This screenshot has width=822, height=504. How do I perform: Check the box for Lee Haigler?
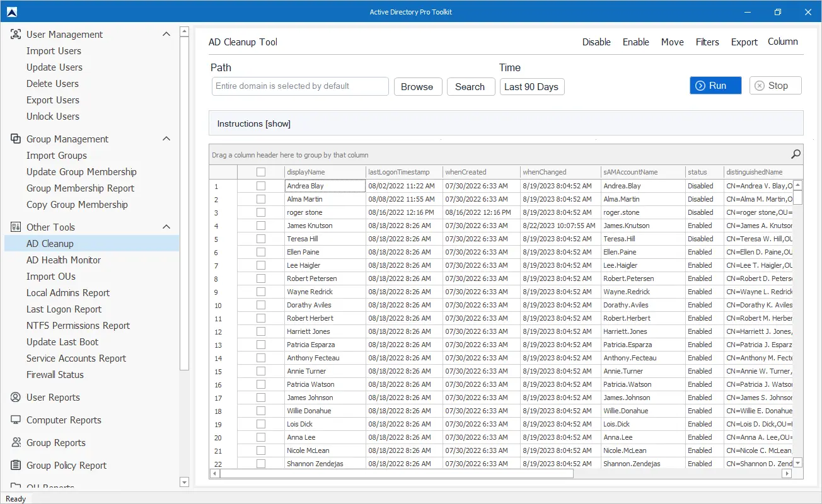coord(261,265)
